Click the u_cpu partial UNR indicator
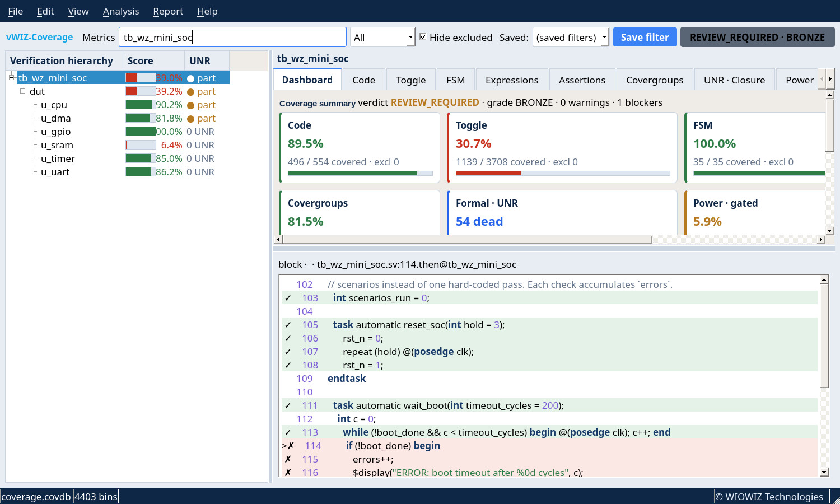Viewport: 840px width, 504px height. [202, 105]
